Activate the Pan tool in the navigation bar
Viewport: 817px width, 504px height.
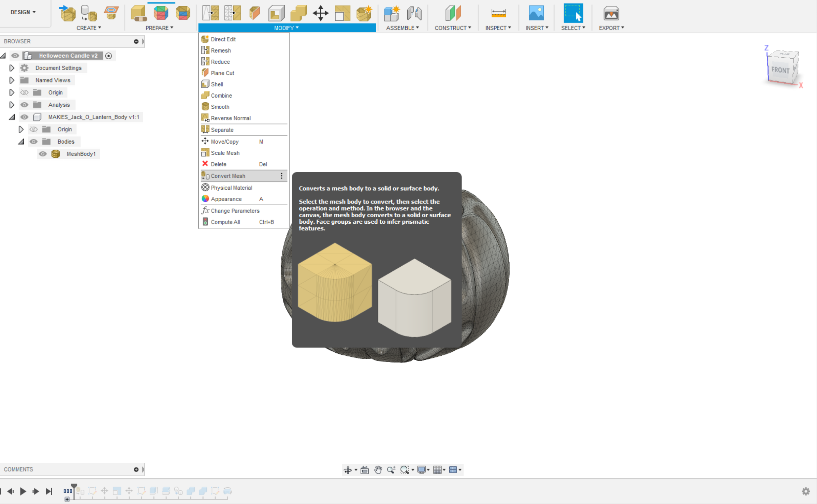pos(378,470)
